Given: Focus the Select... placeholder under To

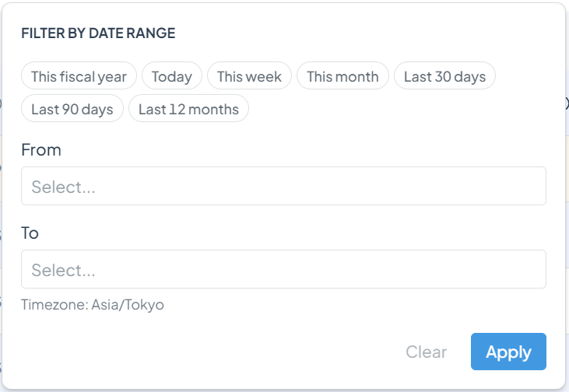Looking at the screenshot, I should [x=63, y=270].
